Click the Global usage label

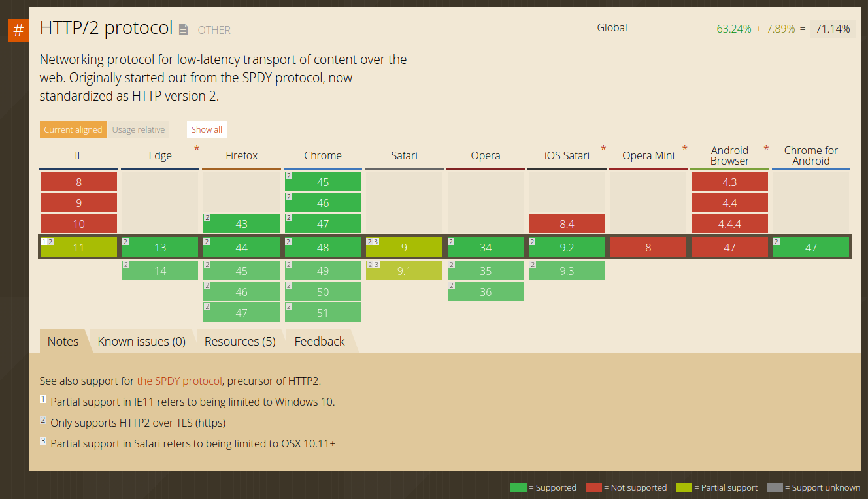612,27
